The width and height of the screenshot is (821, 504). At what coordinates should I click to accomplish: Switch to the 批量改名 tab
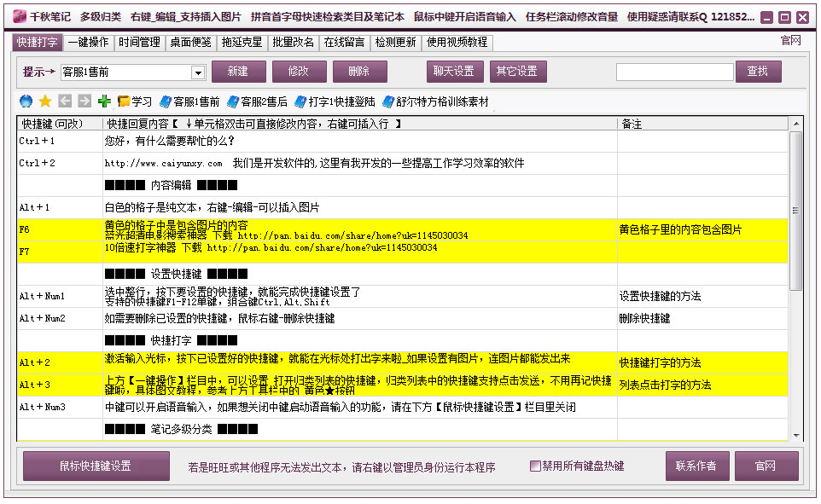point(294,43)
